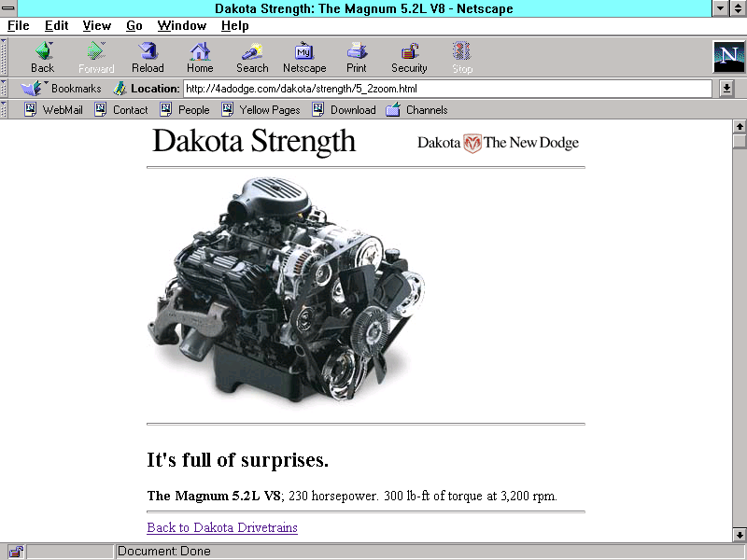Click the scroll down arrow on scrollbar
This screenshot has height=560, width=747.
pos(740,535)
